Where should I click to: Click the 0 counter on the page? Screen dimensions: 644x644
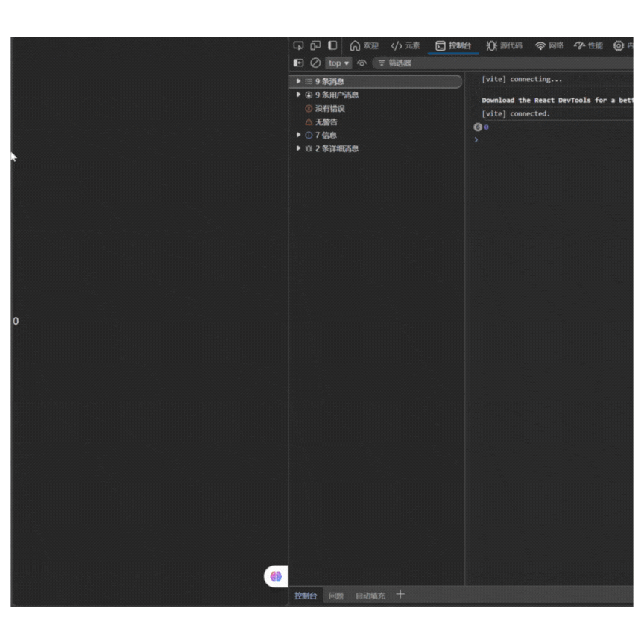[x=16, y=321]
